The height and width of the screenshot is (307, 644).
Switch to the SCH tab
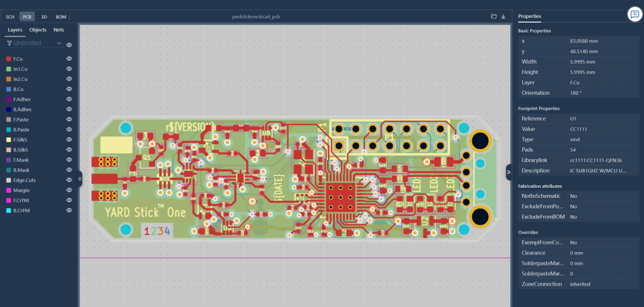click(10, 17)
